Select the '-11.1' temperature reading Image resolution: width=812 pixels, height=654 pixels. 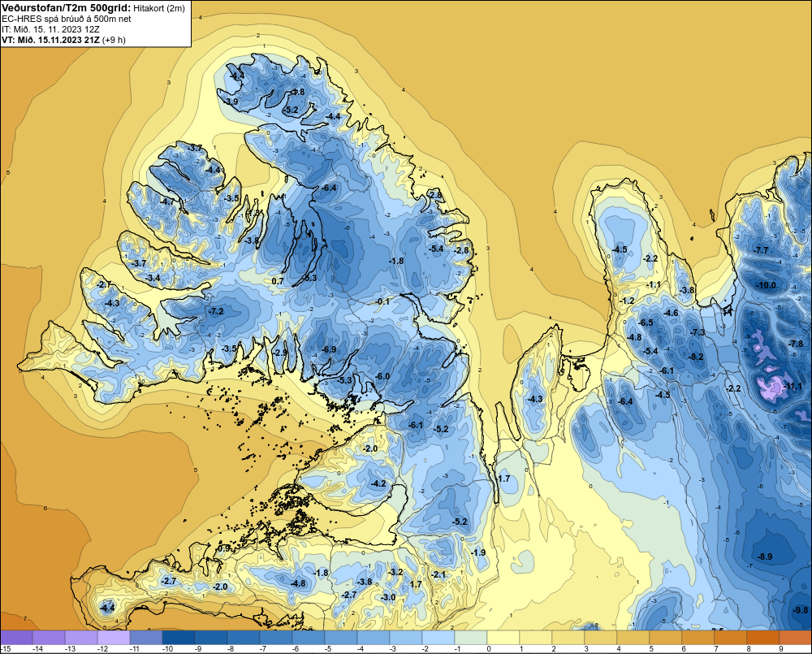(x=793, y=386)
